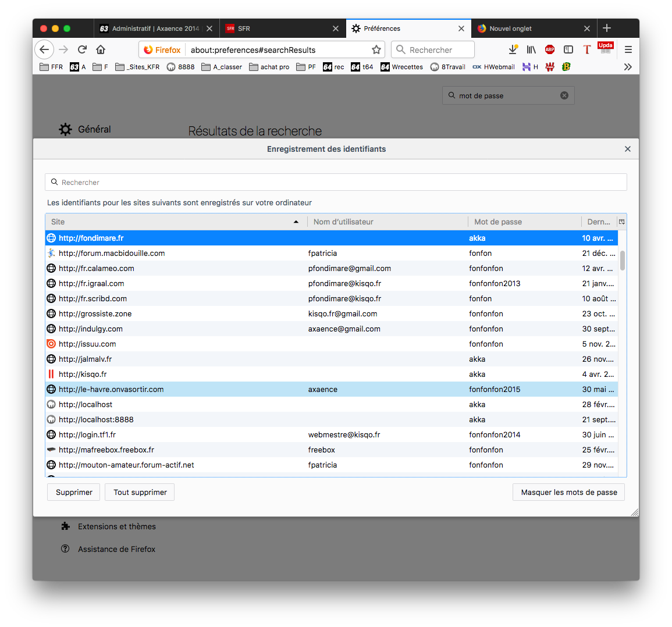Viewport: 672px width, 627px height.
Task: Open the HWebmail bookmark
Action: pos(493,67)
